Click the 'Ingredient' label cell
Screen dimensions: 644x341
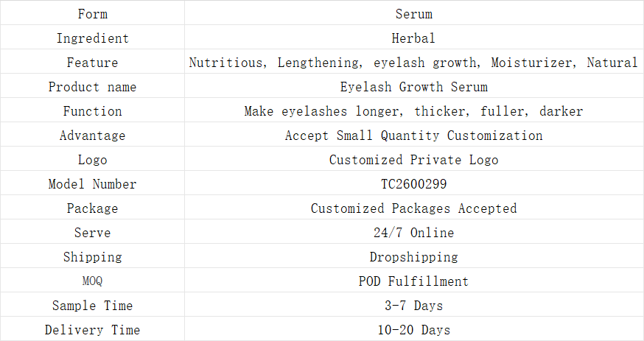92,38
